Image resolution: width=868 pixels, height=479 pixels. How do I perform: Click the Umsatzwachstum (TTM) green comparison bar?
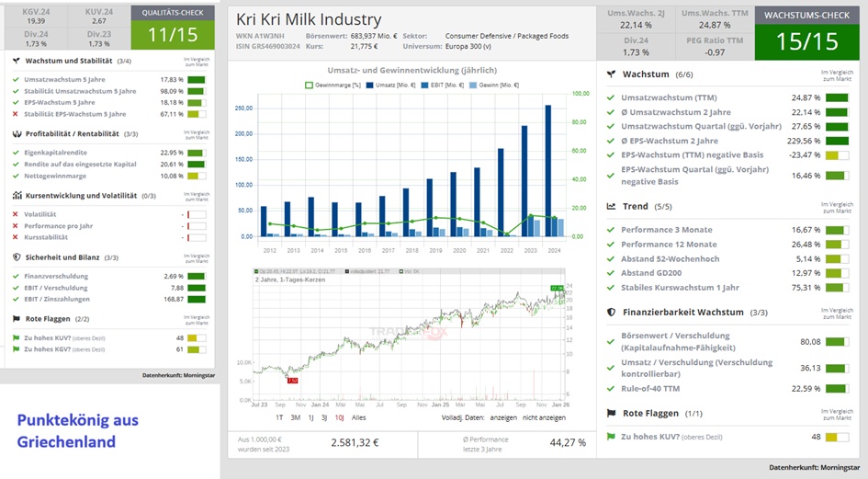837,97
